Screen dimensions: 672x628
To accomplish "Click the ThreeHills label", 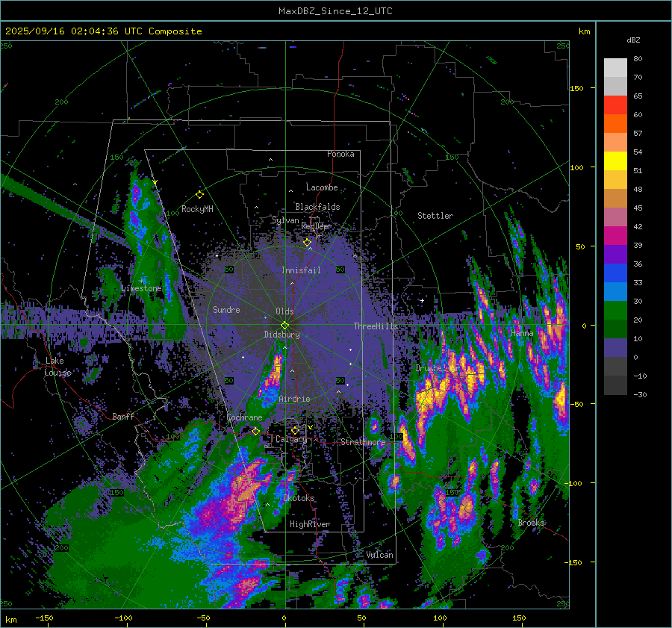I will tap(376, 326).
